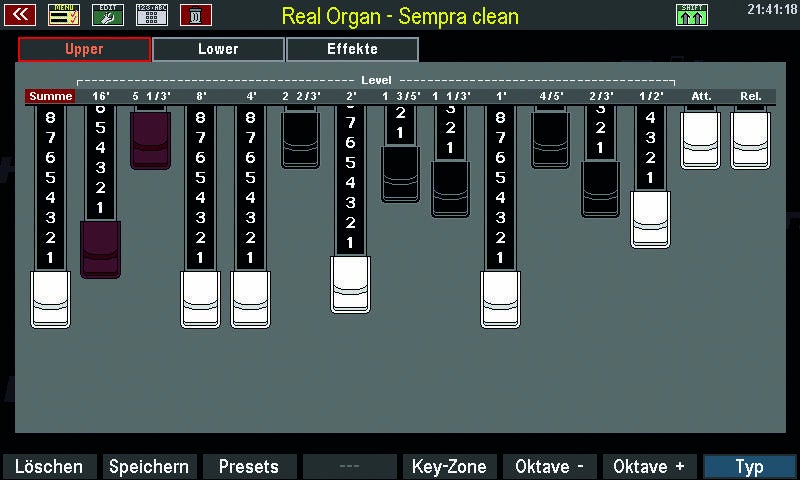
Task: Select the Summe column header
Action: point(50,96)
